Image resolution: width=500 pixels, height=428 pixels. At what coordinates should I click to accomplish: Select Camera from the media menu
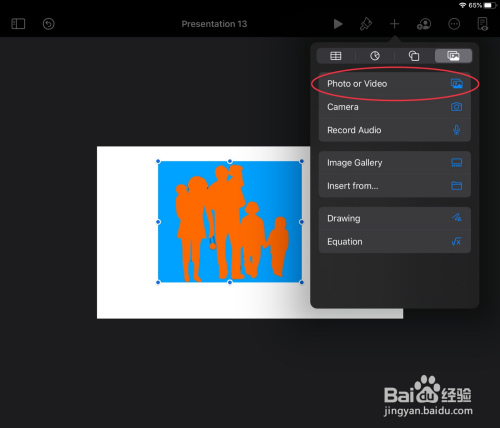pyautogui.click(x=395, y=107)
